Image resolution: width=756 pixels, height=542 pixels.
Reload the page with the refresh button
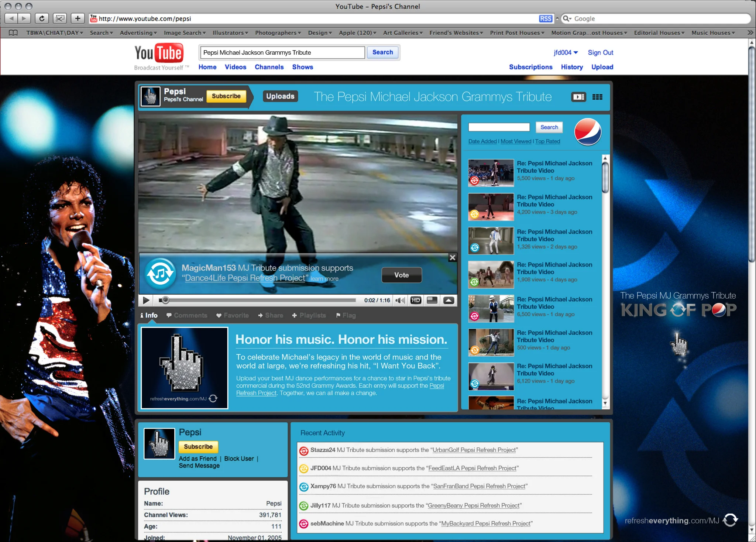point(42,18)
